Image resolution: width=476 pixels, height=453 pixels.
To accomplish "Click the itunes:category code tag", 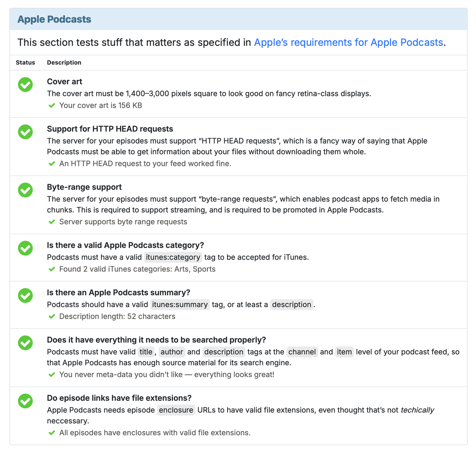I will [173, 257].
